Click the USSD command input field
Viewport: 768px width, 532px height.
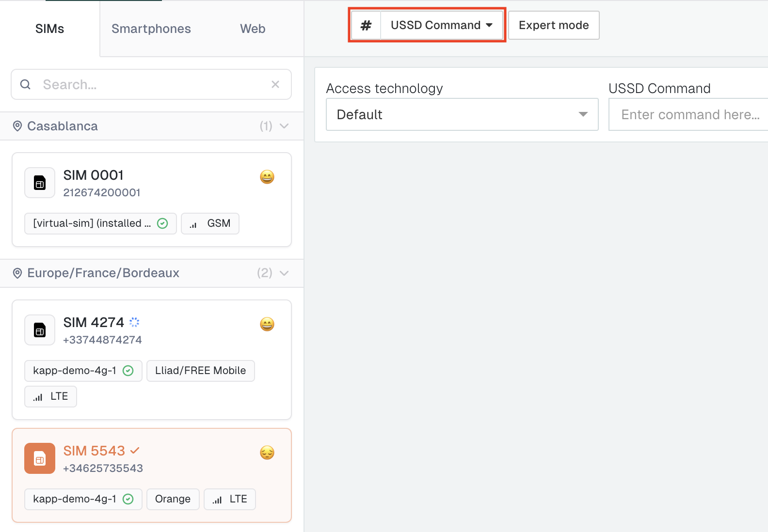(x=689, y=115)
